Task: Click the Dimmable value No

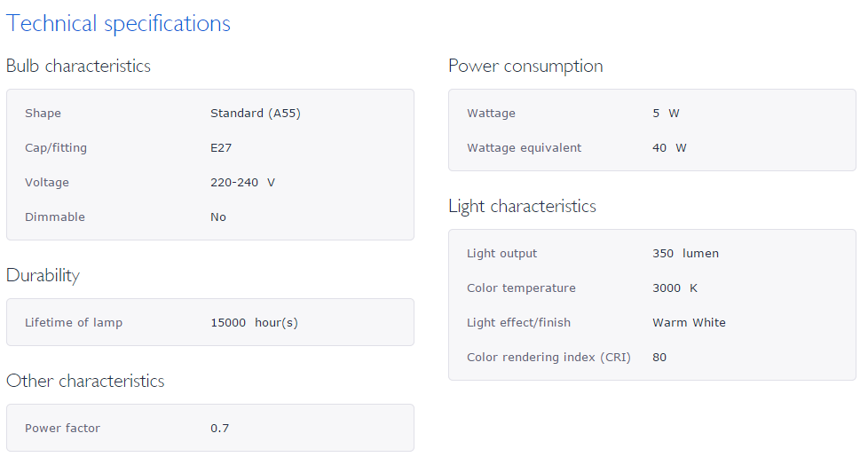Action: coord(218,217)
